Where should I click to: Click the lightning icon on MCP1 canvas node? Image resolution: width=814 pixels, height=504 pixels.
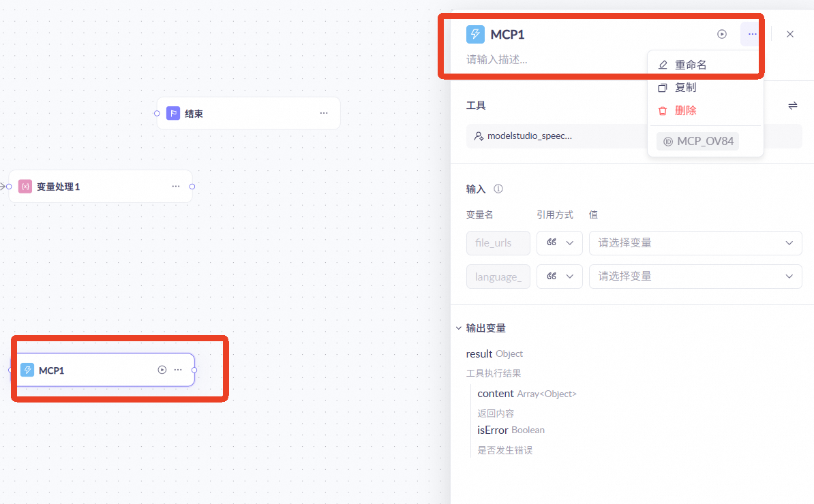click(x=27, y=370)
